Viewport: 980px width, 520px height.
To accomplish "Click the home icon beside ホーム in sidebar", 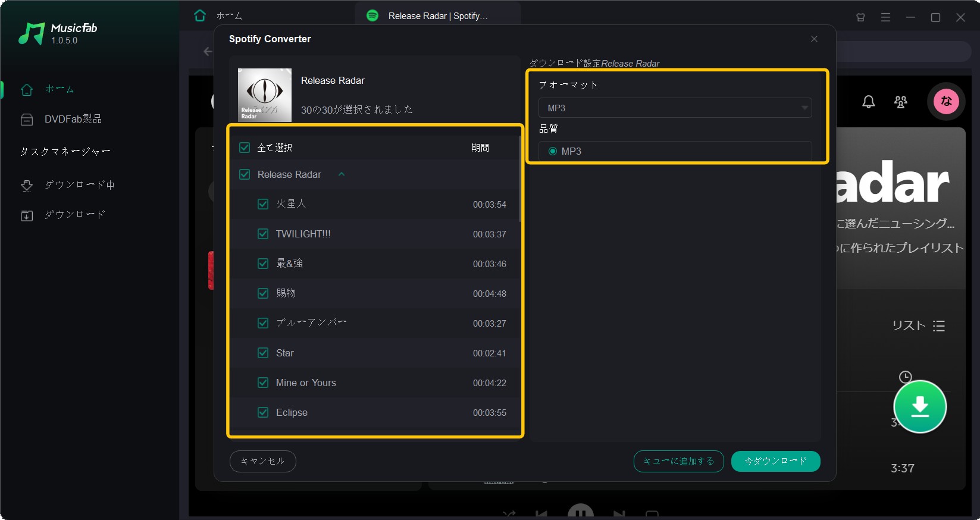I will tap(27, 89).
